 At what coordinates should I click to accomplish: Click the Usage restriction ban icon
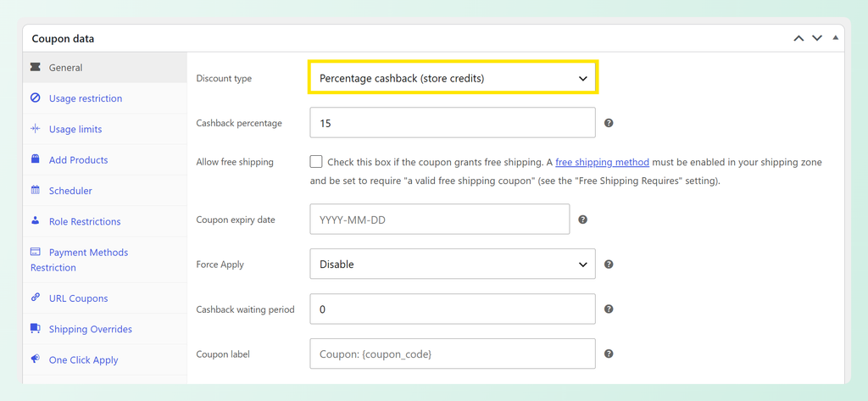[36, 98]
